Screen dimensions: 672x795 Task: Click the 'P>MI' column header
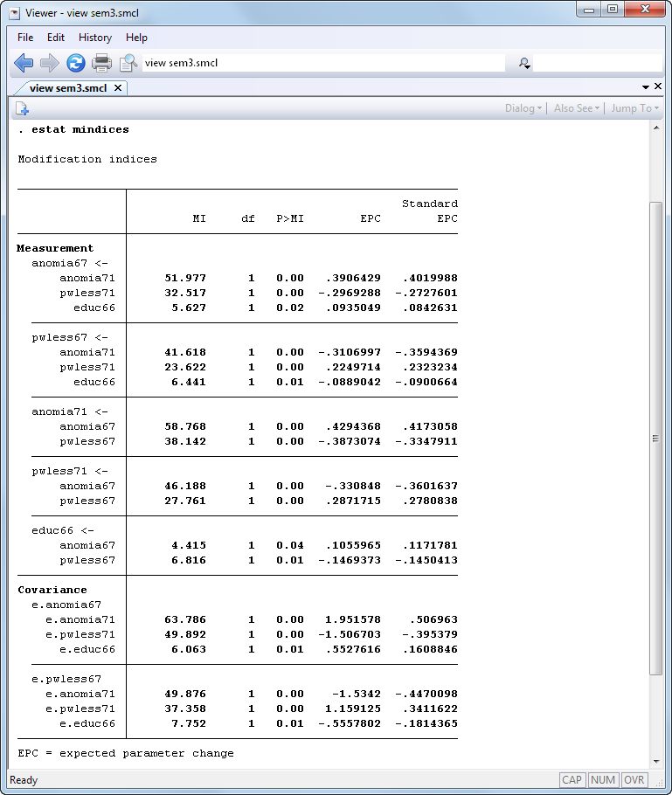point(290,218)
